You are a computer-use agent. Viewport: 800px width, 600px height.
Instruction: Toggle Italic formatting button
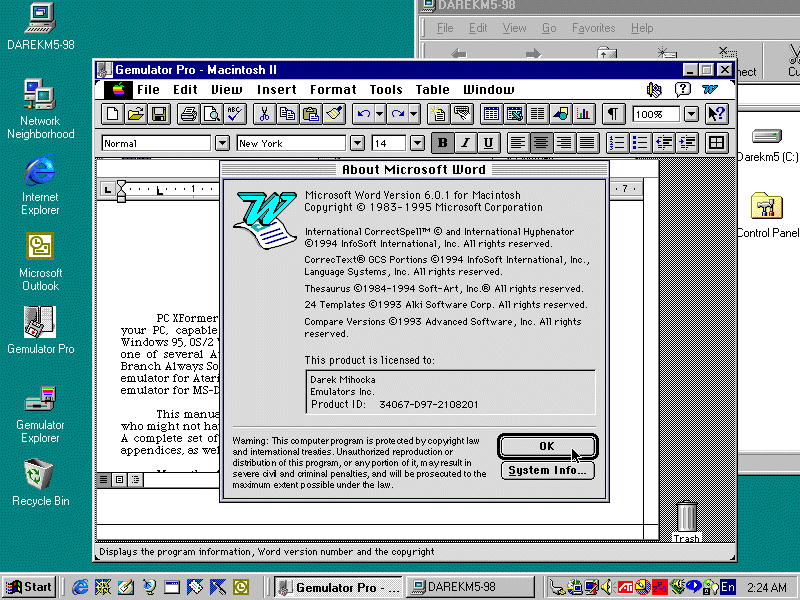point(465,143)
